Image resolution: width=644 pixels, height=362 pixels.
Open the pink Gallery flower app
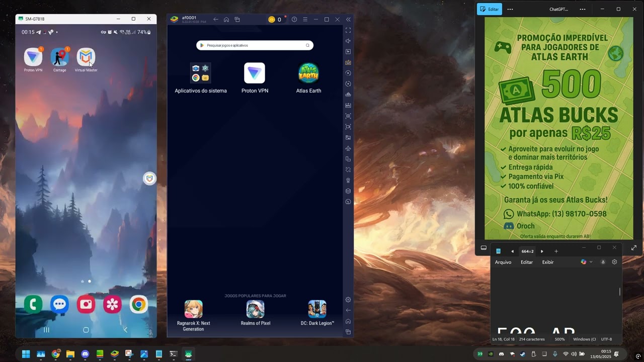[x=112, y=304]
